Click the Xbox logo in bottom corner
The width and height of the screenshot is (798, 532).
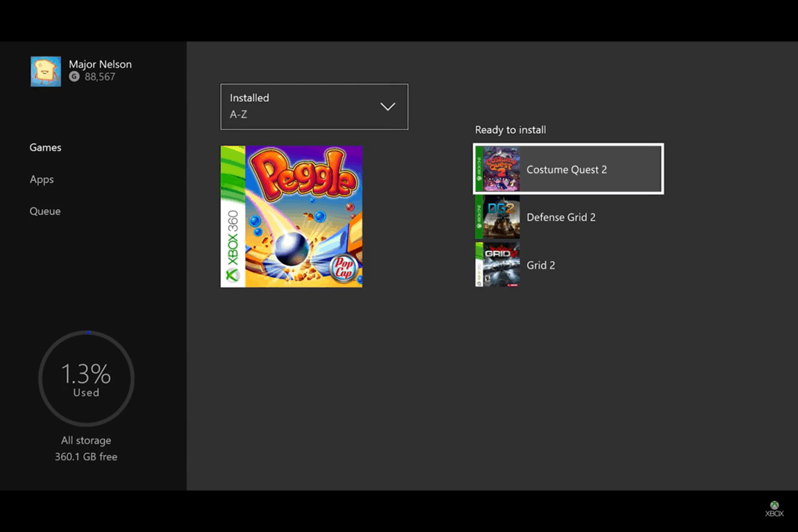coord(774,508)
